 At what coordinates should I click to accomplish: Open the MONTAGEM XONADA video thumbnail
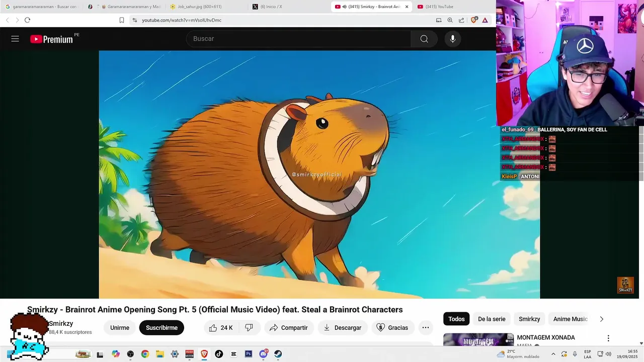[x=478, y=340]
